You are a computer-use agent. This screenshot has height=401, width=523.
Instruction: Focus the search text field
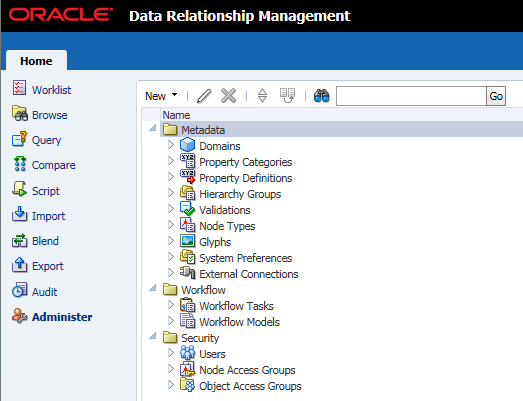(411, 96)
